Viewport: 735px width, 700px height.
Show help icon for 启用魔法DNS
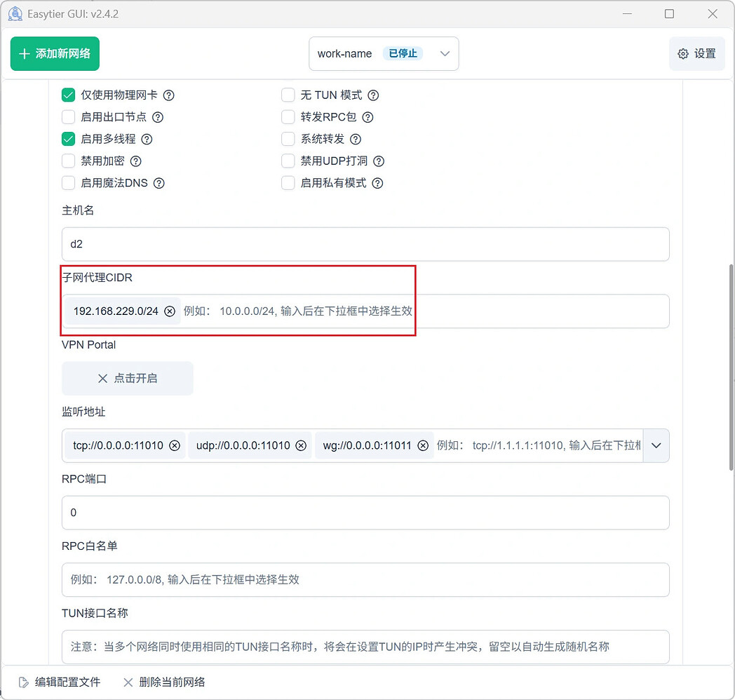tap(159, 183)
